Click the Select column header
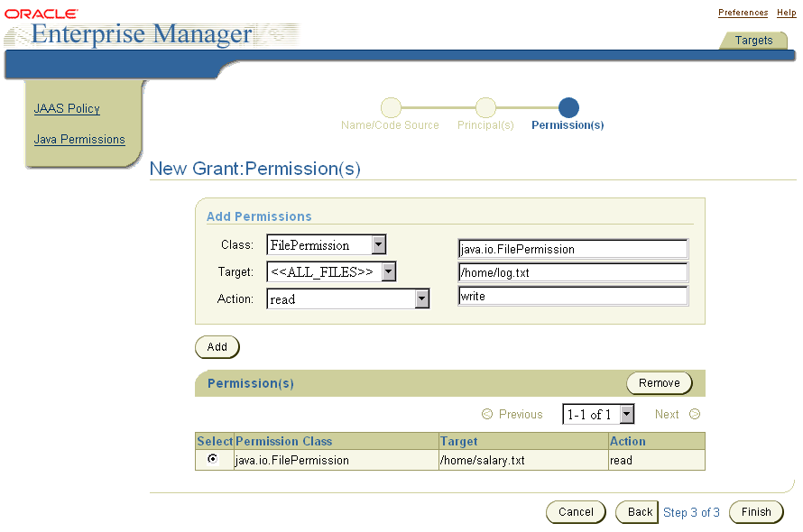This screenshot has height=532, width=803. point(215,441)
